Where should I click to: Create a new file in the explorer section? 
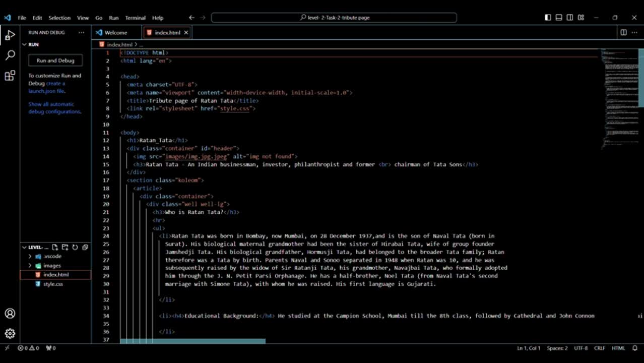(x=55, y=247)
